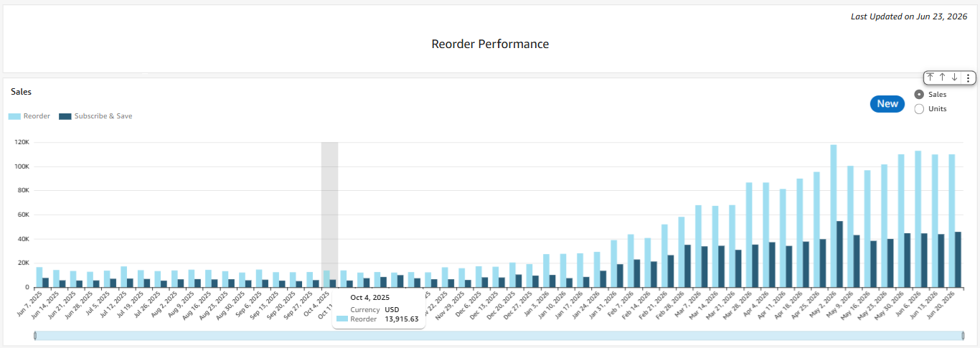Click the Sales chart heading
The width and height of the screenshot is (980, 348).
(22, 92)
